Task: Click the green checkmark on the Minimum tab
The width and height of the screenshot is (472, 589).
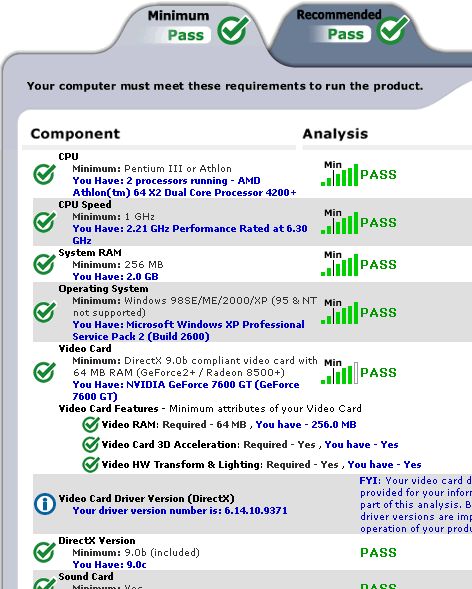Action: 234,29
